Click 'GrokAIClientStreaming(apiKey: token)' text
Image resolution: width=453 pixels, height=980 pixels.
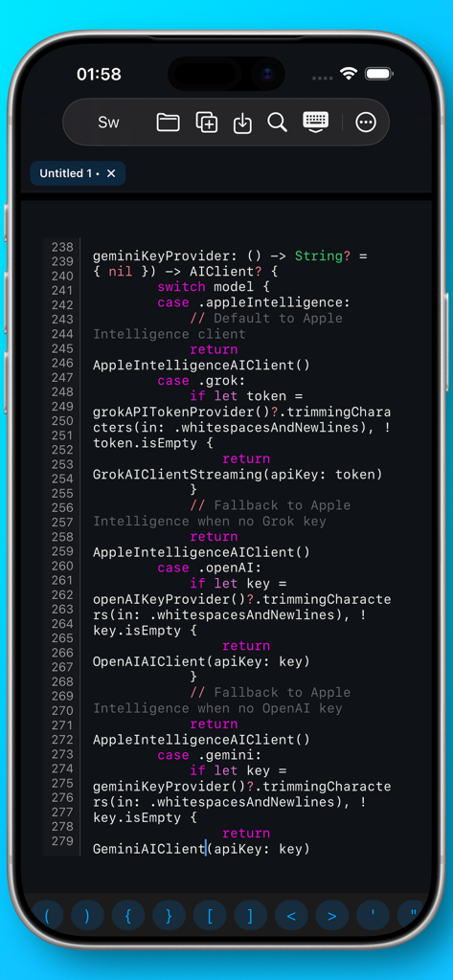pyautogui.click(x=238, y=475)
